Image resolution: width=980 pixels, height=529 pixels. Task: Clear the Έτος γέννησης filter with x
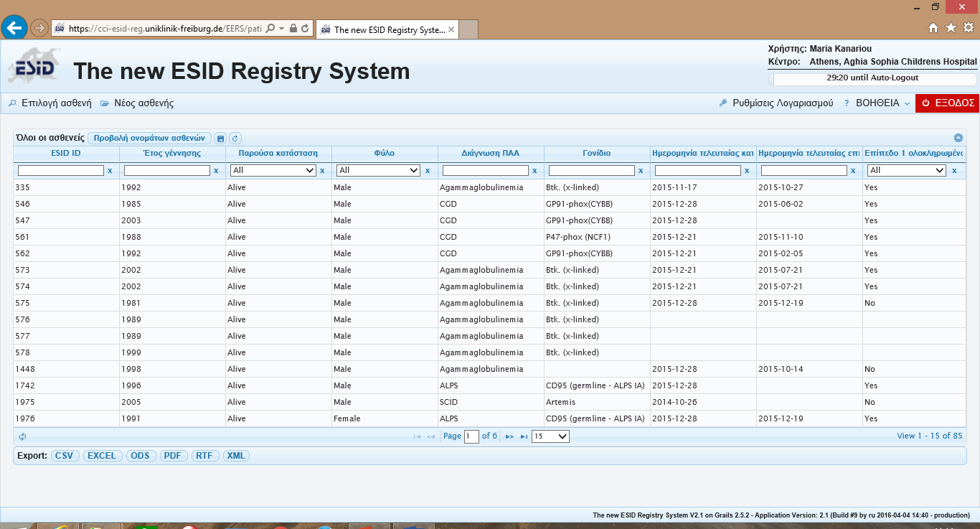216,171
